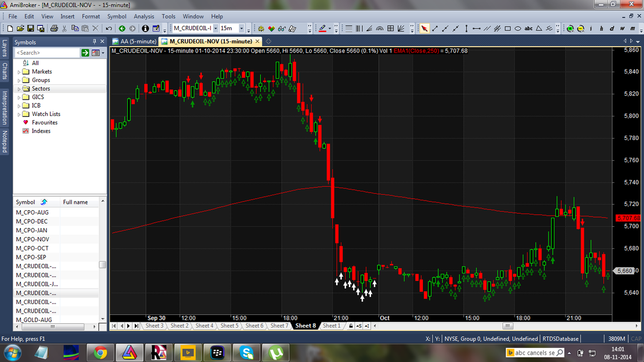The image size is (644, 362).
Task: Expand the Sectors tree node
Action: pos(19,88)
